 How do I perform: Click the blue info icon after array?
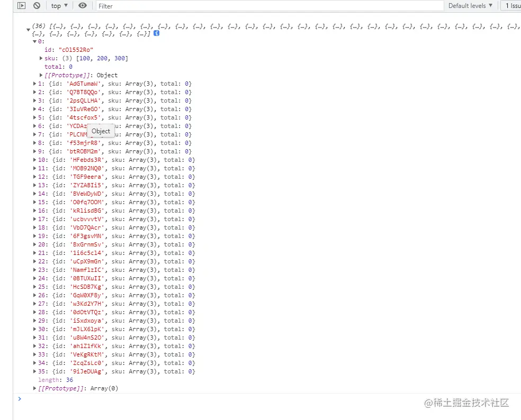[x=157, y=33]
